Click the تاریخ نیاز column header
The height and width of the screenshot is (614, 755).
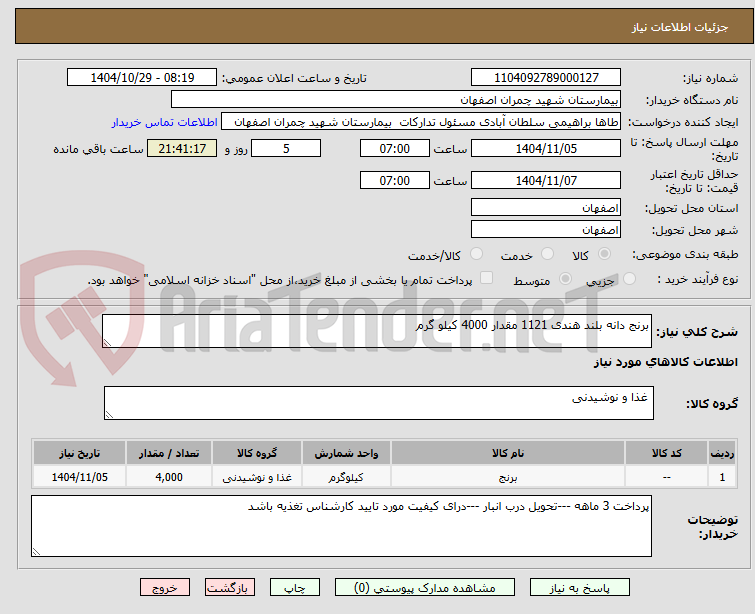coord(80,453)
